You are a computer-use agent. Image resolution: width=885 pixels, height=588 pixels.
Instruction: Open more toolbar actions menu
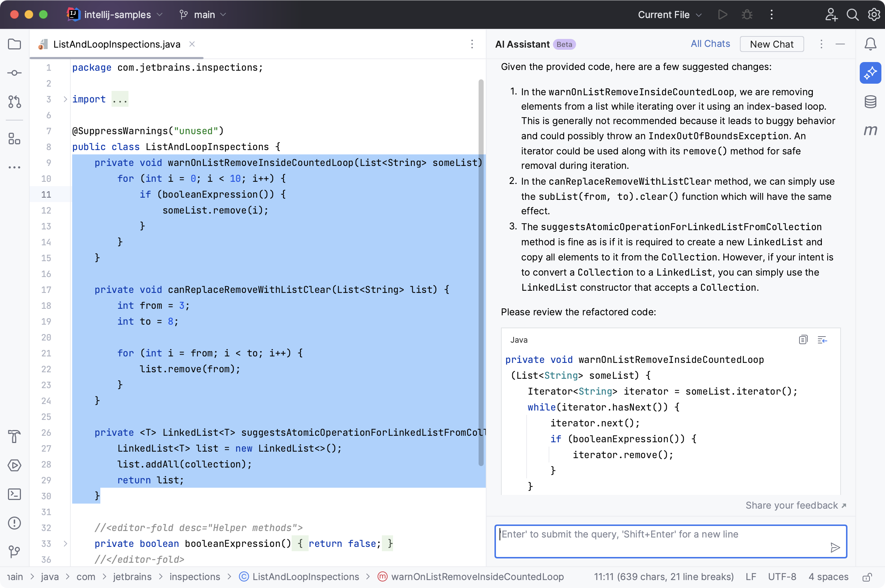(771, 15)
